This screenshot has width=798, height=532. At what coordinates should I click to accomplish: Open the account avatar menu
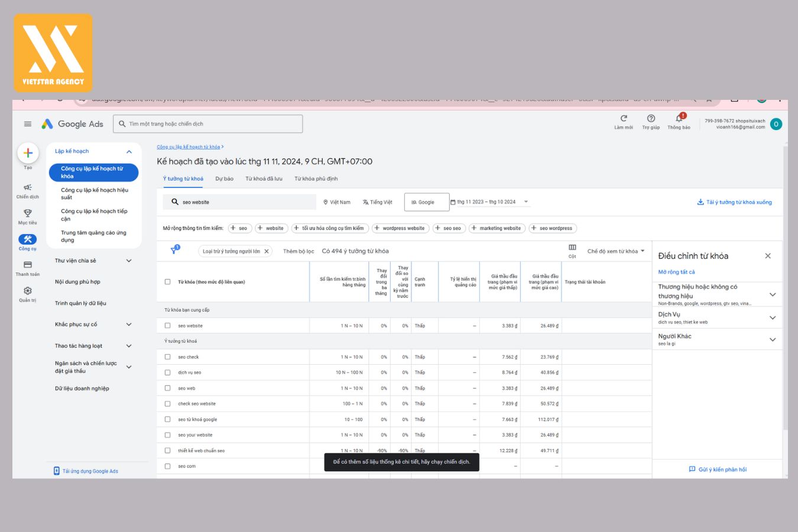click(776, 124)
